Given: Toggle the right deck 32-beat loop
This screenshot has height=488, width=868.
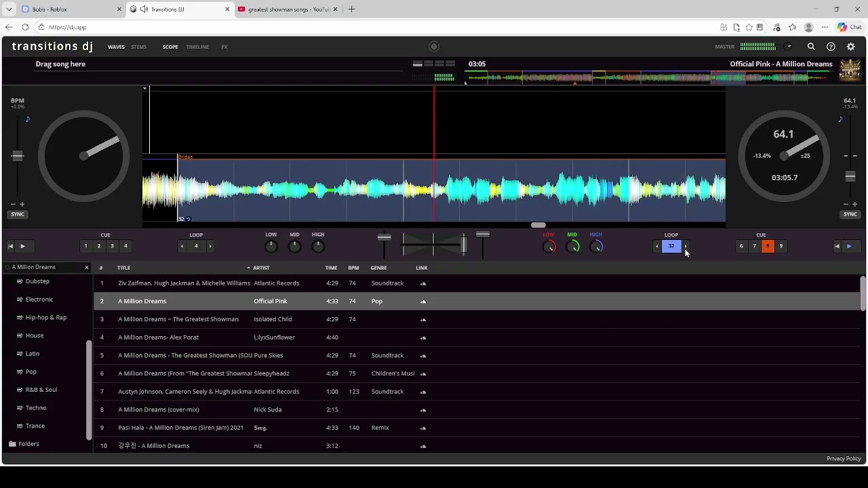Looking at the screenshot, I should [671, 246].
